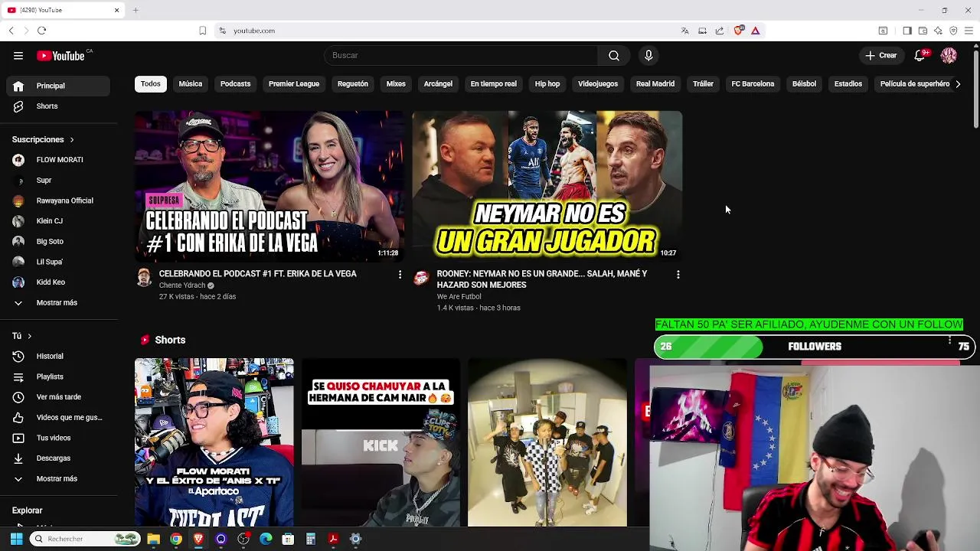Open the Big Soto subscription

[60, 241]
